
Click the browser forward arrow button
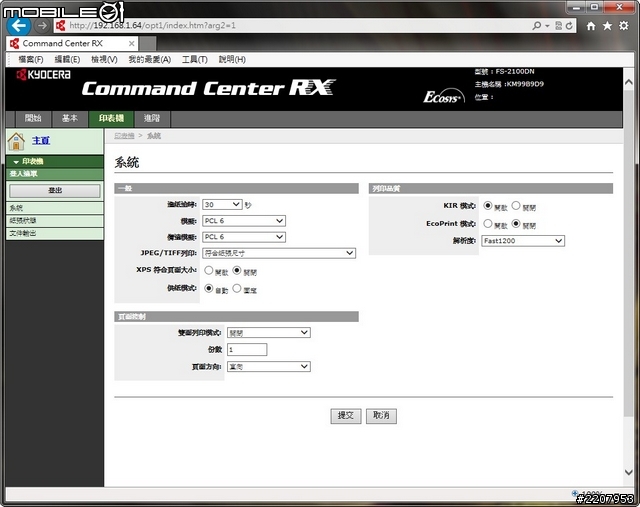coord(42,26)
